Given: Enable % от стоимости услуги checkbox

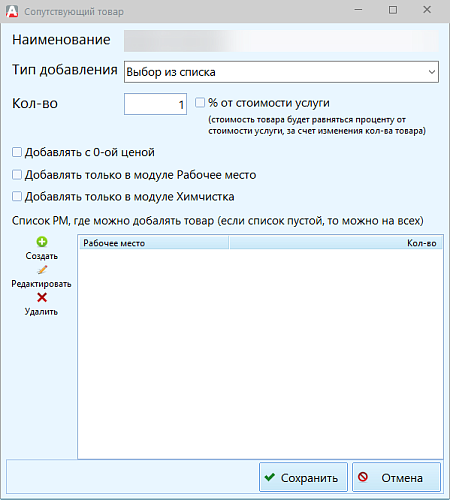Looking at the screenshot, I should tap(200, 102).
